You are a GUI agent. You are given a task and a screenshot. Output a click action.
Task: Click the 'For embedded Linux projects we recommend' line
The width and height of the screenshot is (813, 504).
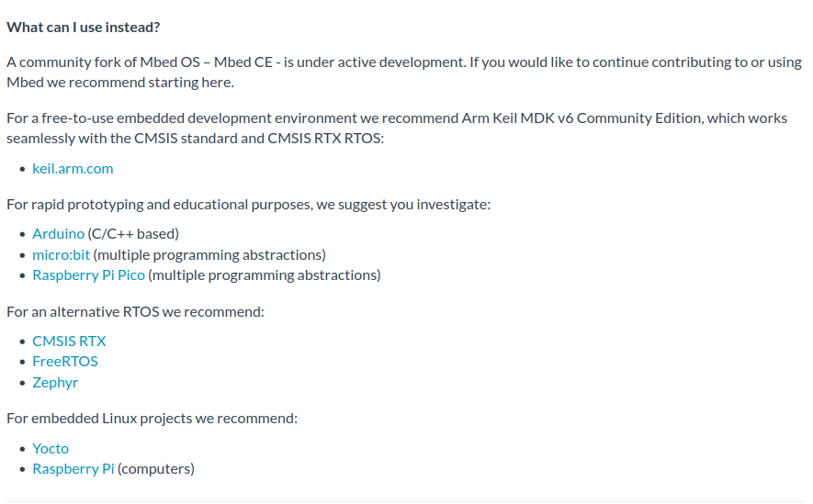152,419
